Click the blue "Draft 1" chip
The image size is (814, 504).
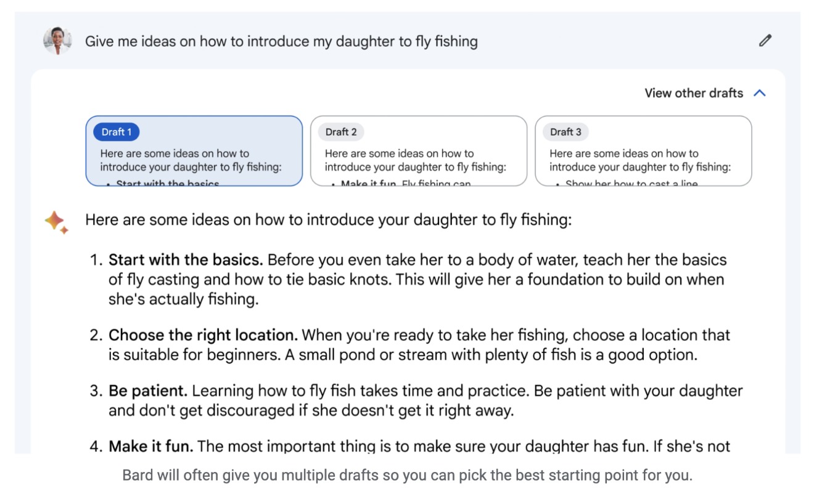[117, 132]
